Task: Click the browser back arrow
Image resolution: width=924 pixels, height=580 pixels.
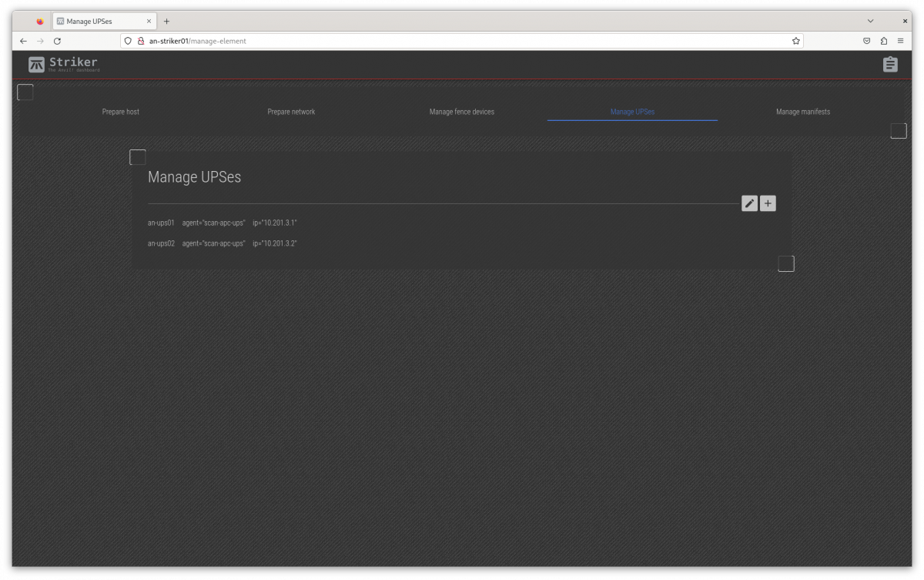Action: click(x=23, y=41)
